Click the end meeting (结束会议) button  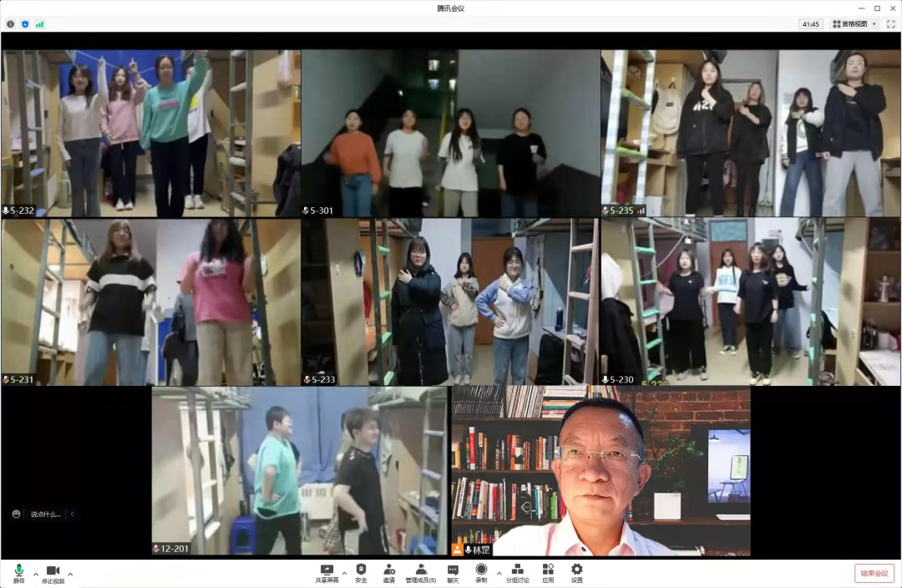point(874,573)
